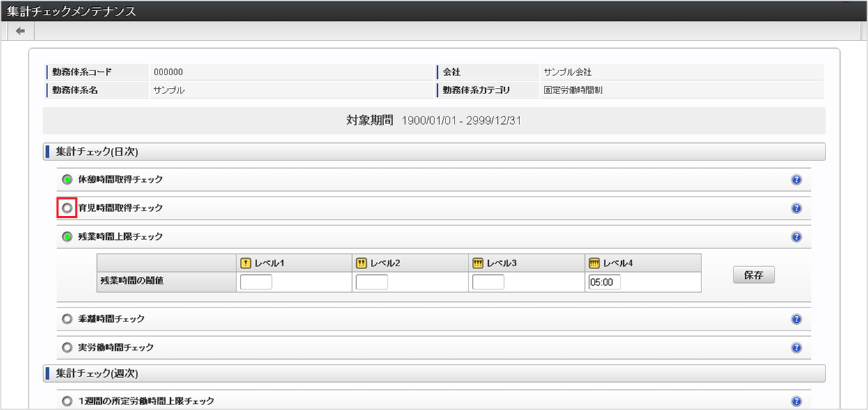Collapse the 集計チェック(日次) section header
The height and width of the screenshot is (410, 868).
434,152
